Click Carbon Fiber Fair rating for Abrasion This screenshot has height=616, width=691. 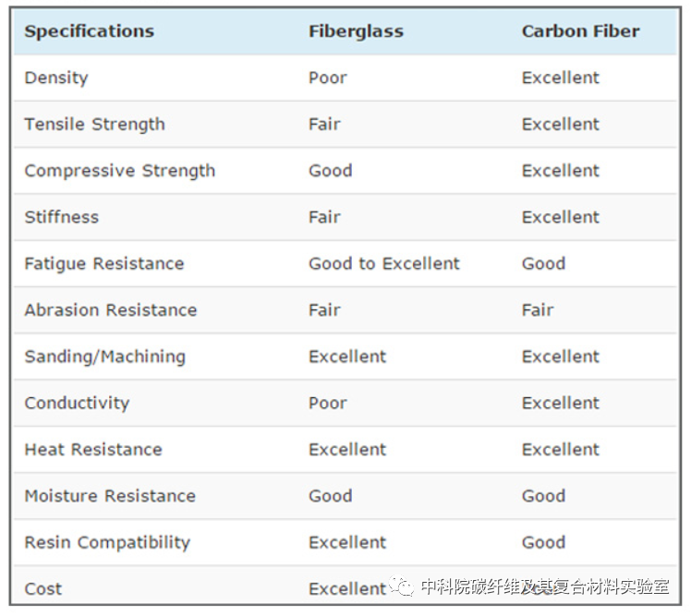point(538,310)
